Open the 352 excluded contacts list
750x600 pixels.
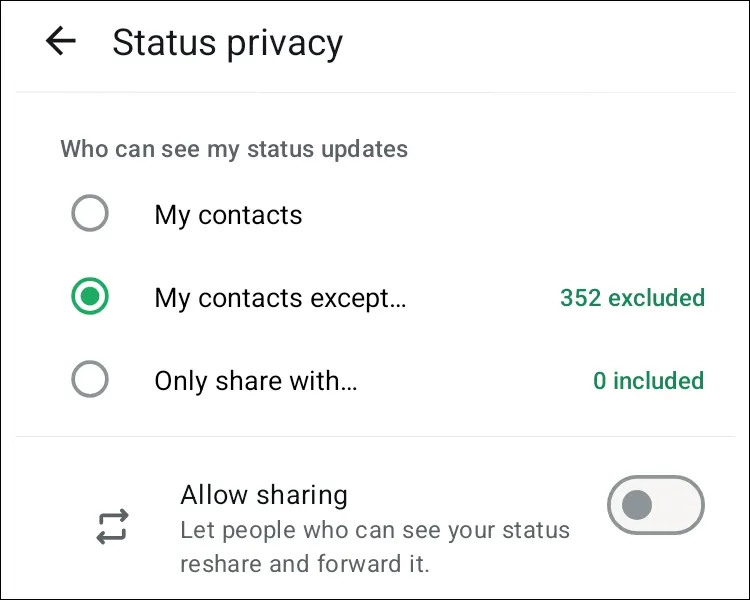click(x=632, y=298)
